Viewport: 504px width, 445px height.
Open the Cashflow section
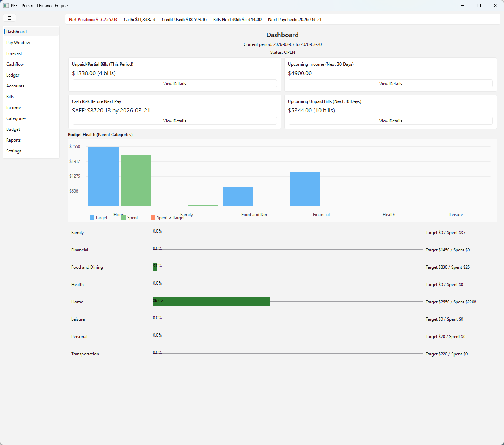(15, 64)
